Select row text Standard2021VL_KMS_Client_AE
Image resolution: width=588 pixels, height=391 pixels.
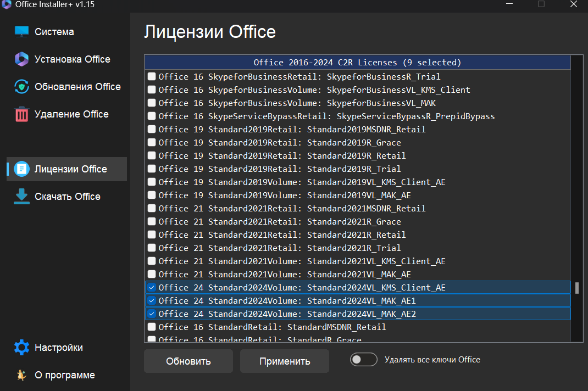302,261
